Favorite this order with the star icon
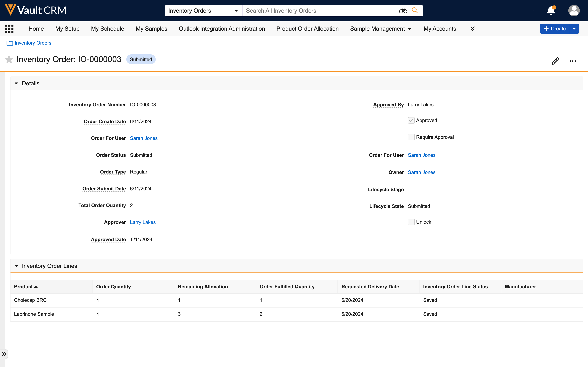The width and height of the screenshot is (588, 367). [x=9, y=59]
